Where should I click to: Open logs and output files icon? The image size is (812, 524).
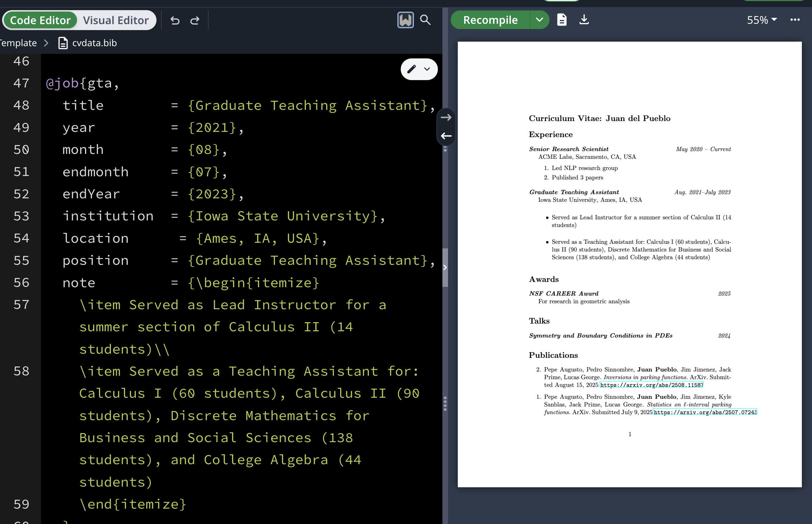click(562, 20)
